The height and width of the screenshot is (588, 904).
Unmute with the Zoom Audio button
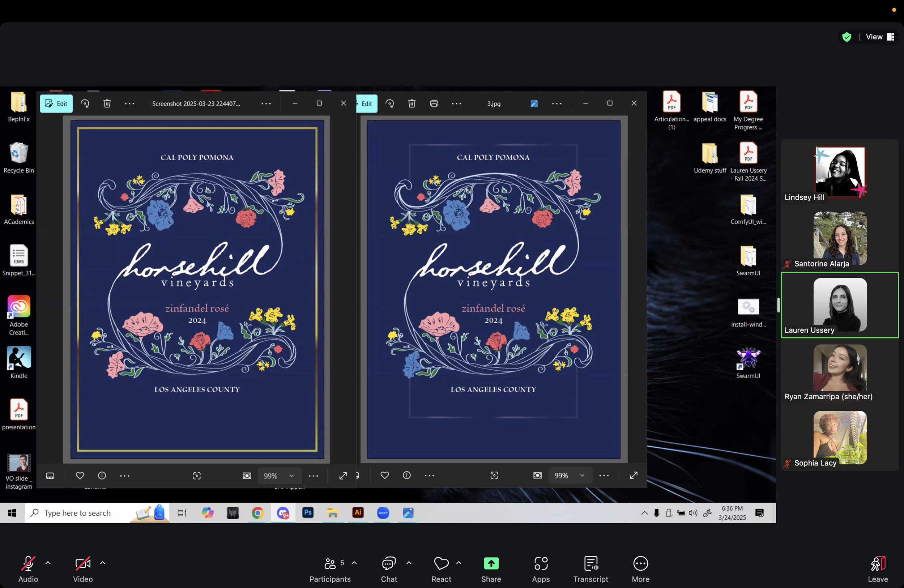[x=28, y=569]
